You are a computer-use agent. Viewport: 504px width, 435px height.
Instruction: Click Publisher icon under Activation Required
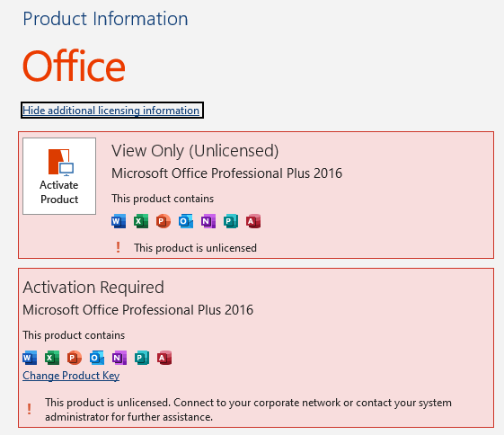142,358
